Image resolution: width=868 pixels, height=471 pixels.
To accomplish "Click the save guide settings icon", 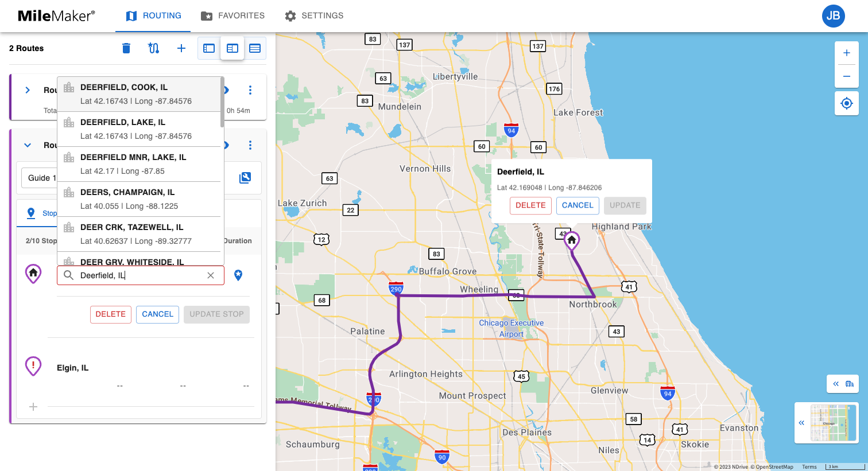I will [245, 178].
